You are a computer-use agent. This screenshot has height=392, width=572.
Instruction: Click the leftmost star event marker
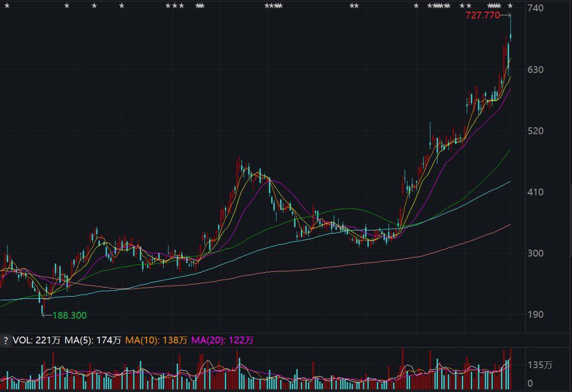pyautogui.click(x=7, y=5)
